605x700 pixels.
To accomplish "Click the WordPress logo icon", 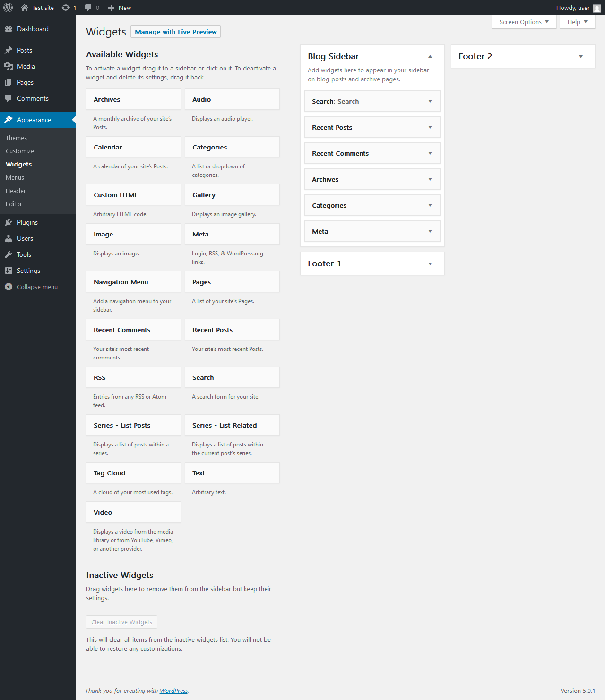I will tap(8, 8).
